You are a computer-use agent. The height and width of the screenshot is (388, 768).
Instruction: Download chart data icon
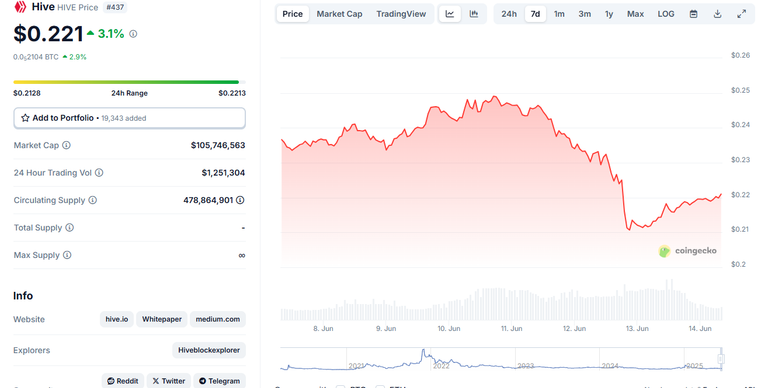pos(717,14)
